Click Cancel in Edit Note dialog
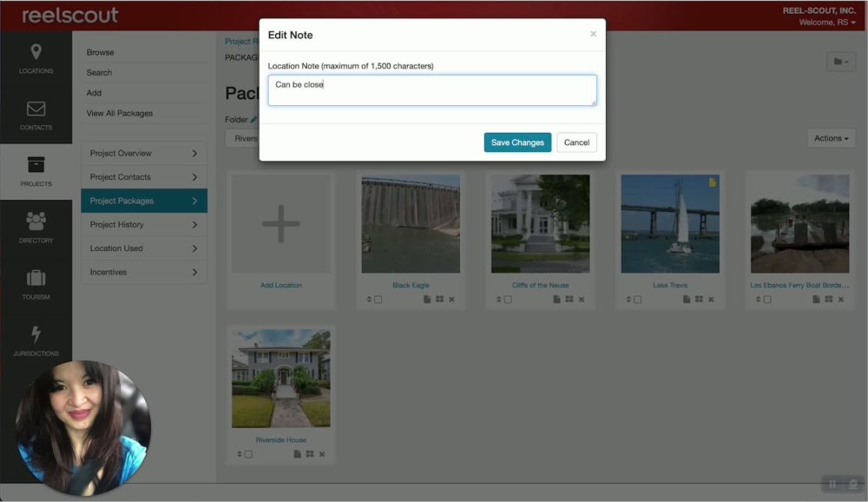 click(576, 142)
